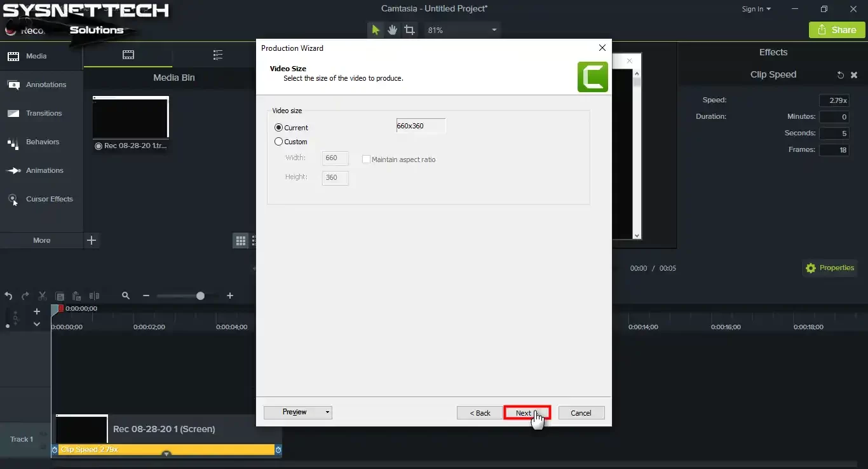Activate the Pan hand tool

coord(392,30)
